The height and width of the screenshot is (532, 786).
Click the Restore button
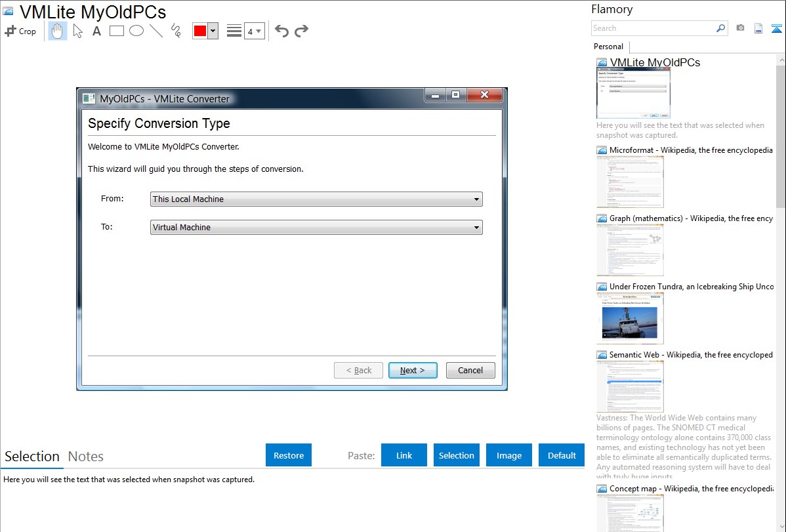click(289, 455)
